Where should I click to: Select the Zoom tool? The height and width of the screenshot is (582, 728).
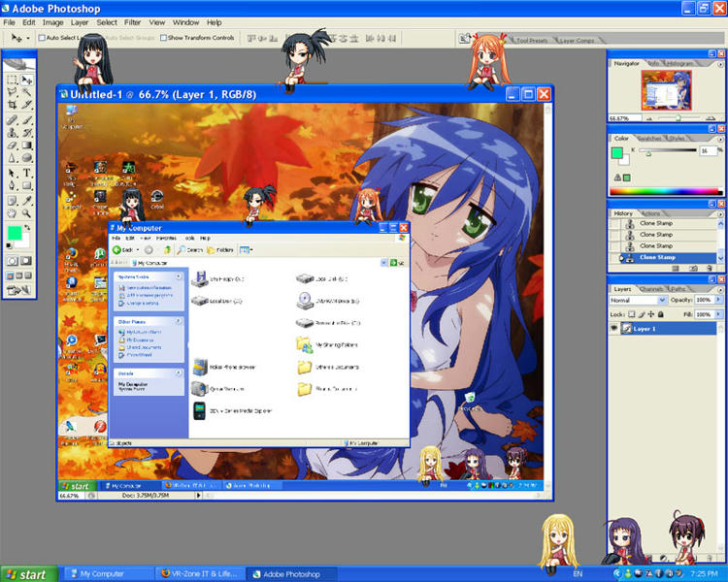tap(27, 213)
